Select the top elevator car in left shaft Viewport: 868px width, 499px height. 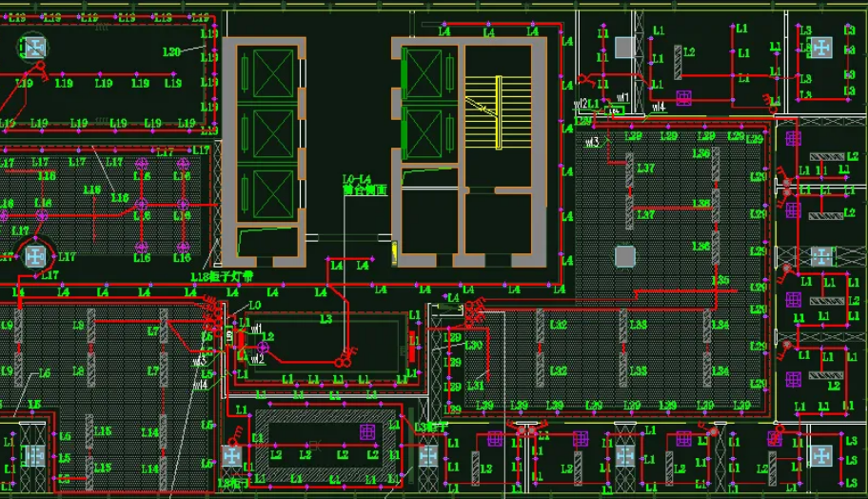click(272, 72)
